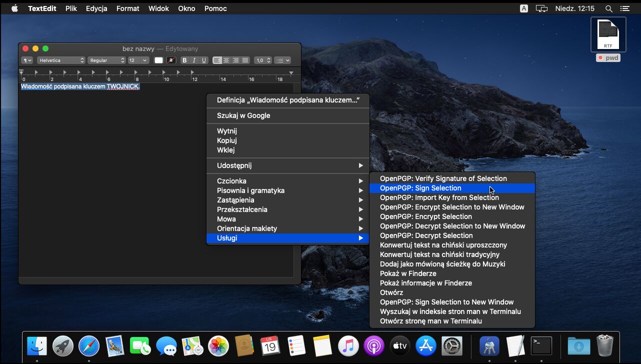The height and width of the screenshot is (364, 641).
Task: Click Kopiuj in the context menu
Action: click(227, 140)
